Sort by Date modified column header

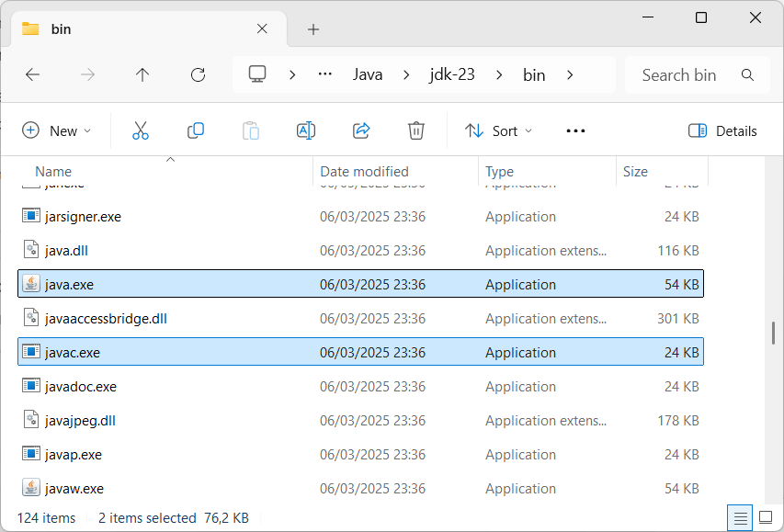(364, 172)
